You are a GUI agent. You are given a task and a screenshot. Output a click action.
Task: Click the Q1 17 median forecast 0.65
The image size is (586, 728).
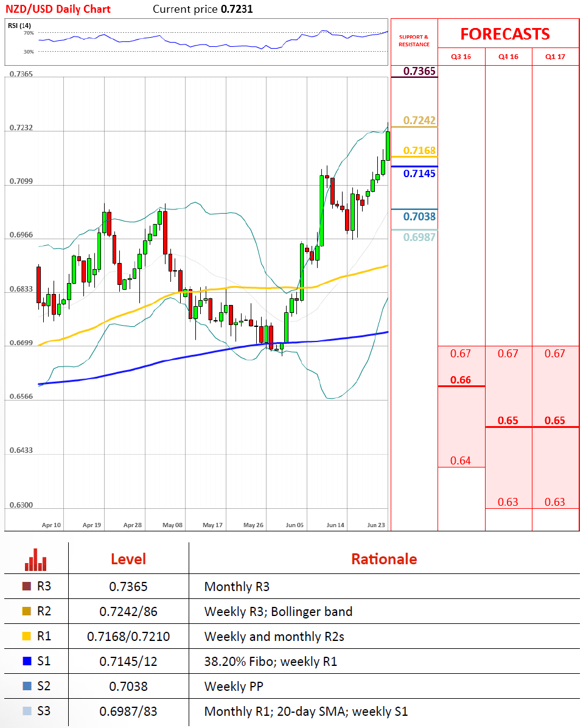coord(555,421)
